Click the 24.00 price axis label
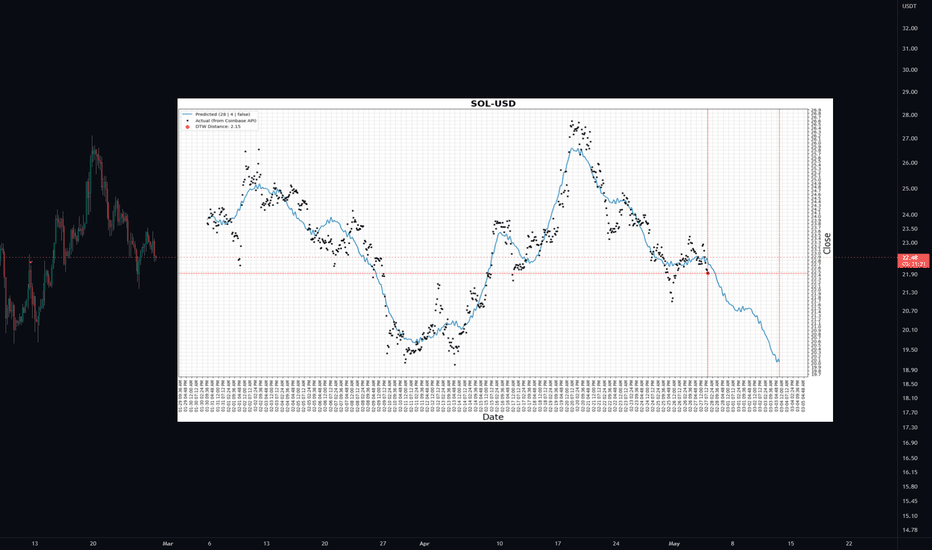 coord(909,215)
